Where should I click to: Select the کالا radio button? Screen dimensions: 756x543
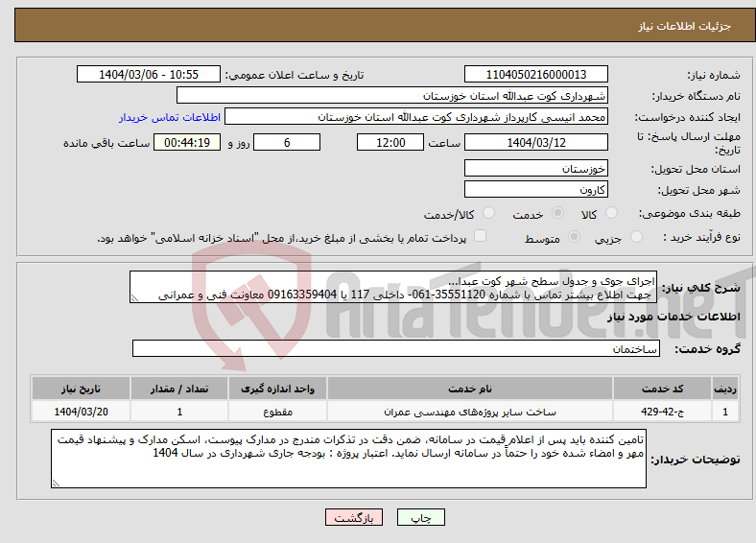(611, 213)
